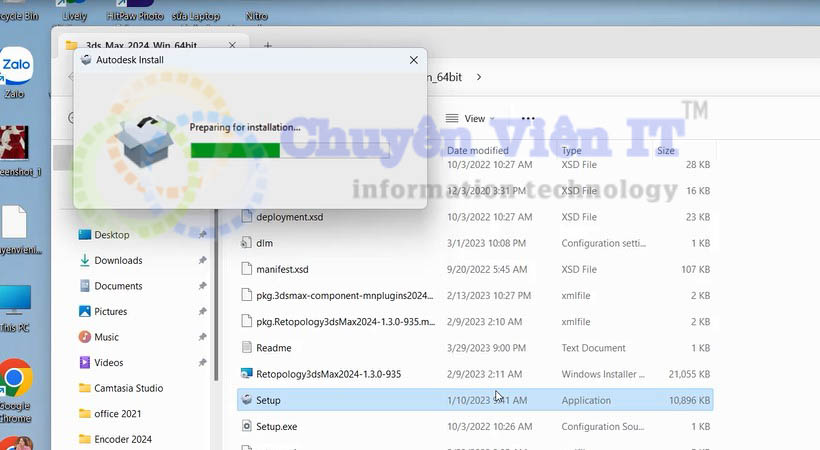This screenshot has height=450, width=820.
Task: Click the 21,055 KB size cell
Action: 689,374
